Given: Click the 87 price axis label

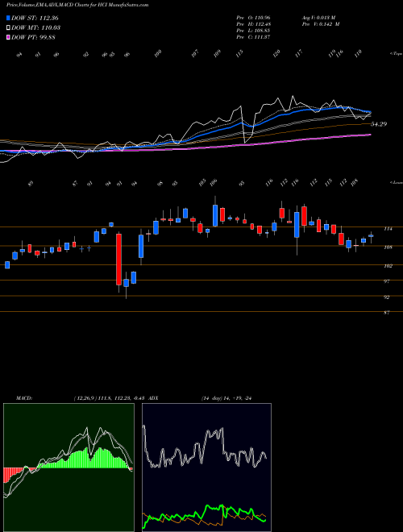Looking at the screenshot, I should tap(386, 313).
